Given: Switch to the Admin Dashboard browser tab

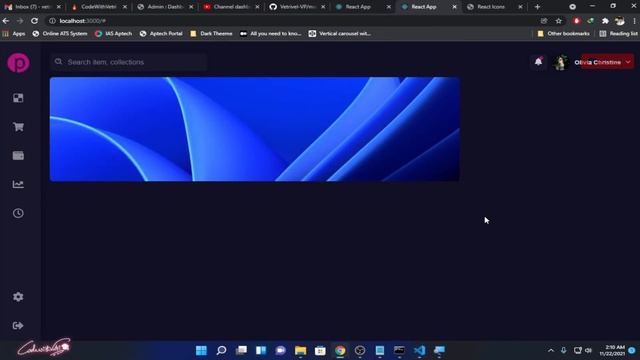Looking at the screenshot, I should click(x=165, y=7).
